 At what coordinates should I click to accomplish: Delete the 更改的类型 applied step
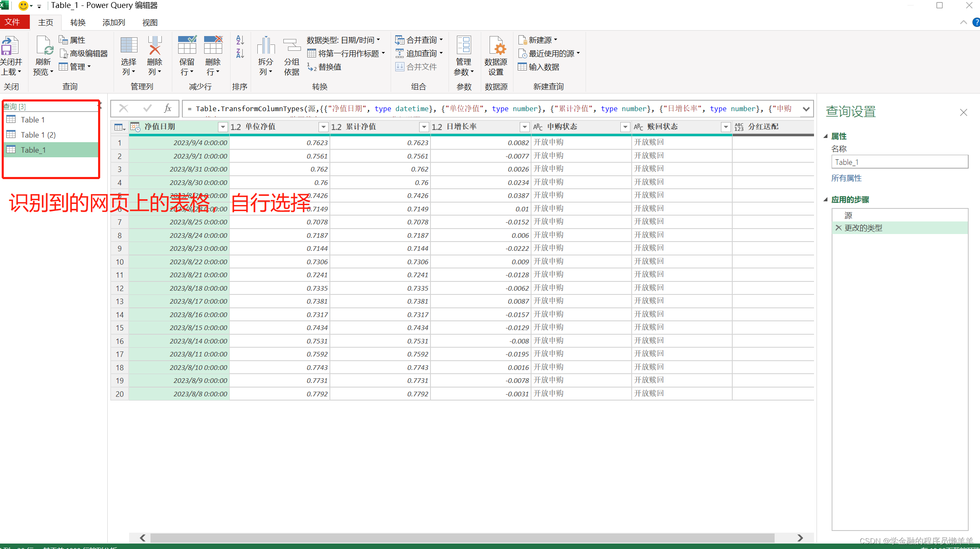pyautogui.click(x=838, y=228)
